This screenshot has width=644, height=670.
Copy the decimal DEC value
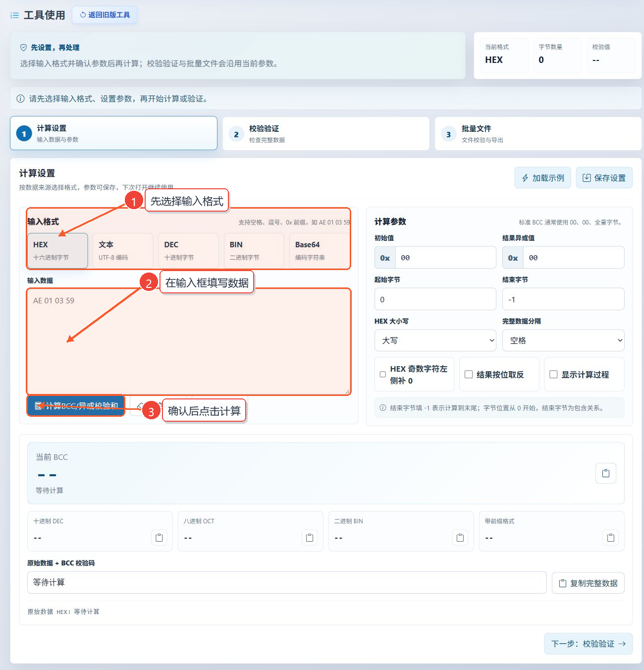(x=159, y=538)
